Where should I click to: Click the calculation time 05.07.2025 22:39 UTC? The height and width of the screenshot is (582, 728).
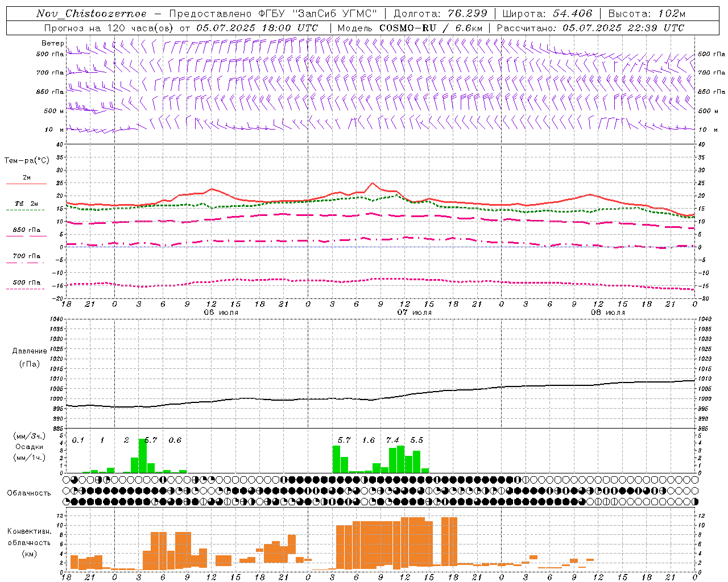click(x=623, y=28)
